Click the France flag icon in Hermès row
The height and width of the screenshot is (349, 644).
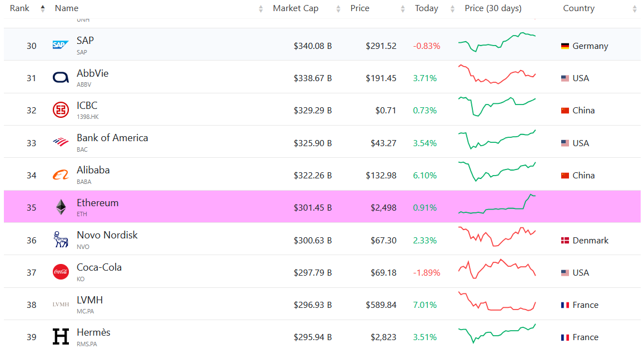click(565, 337)
